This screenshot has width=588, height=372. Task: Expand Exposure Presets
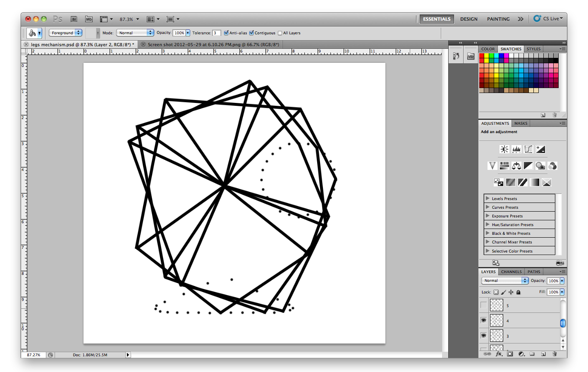(488, 216)
